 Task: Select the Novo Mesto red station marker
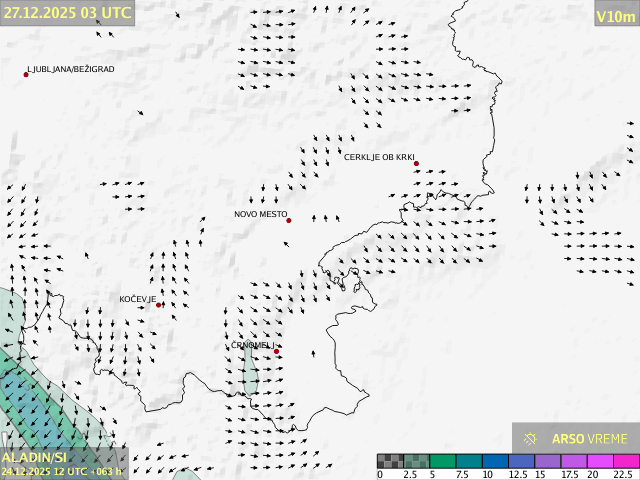click(x=289, y=220)
